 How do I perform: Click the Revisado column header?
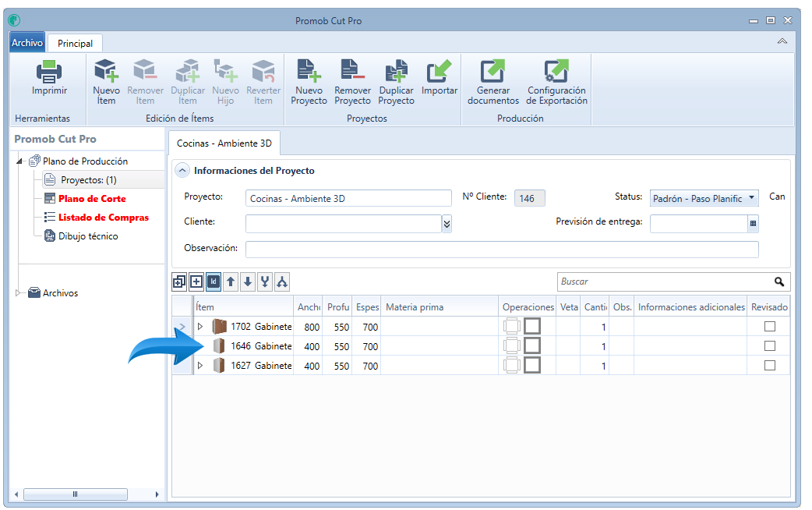point(769,306)
